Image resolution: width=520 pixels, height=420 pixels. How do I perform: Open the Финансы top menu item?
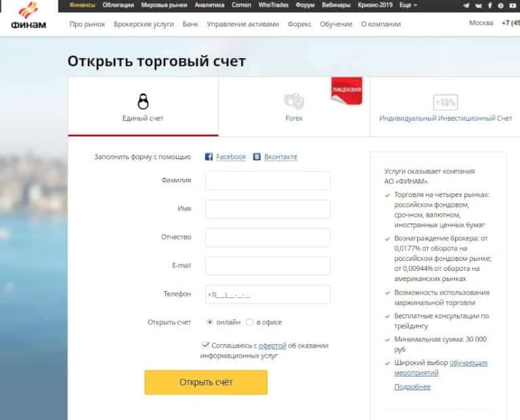click(x=82, y=5)
